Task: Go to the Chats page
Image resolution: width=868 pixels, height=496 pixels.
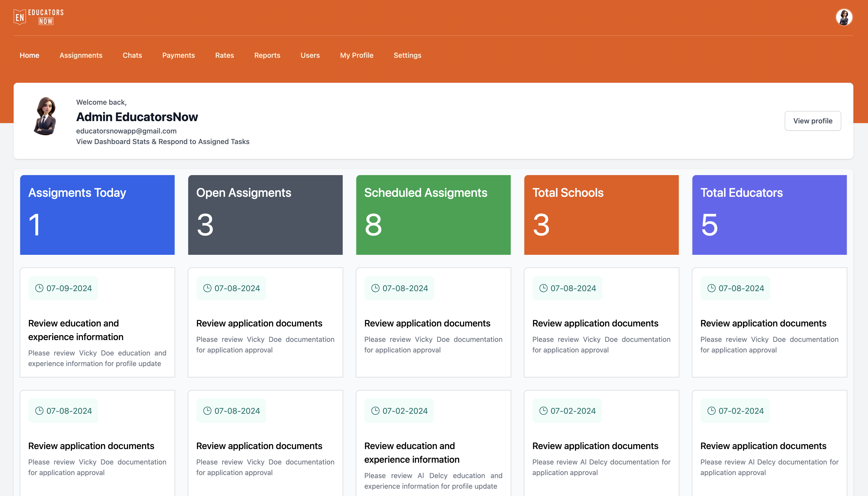Action: click(x=132, y=55)
